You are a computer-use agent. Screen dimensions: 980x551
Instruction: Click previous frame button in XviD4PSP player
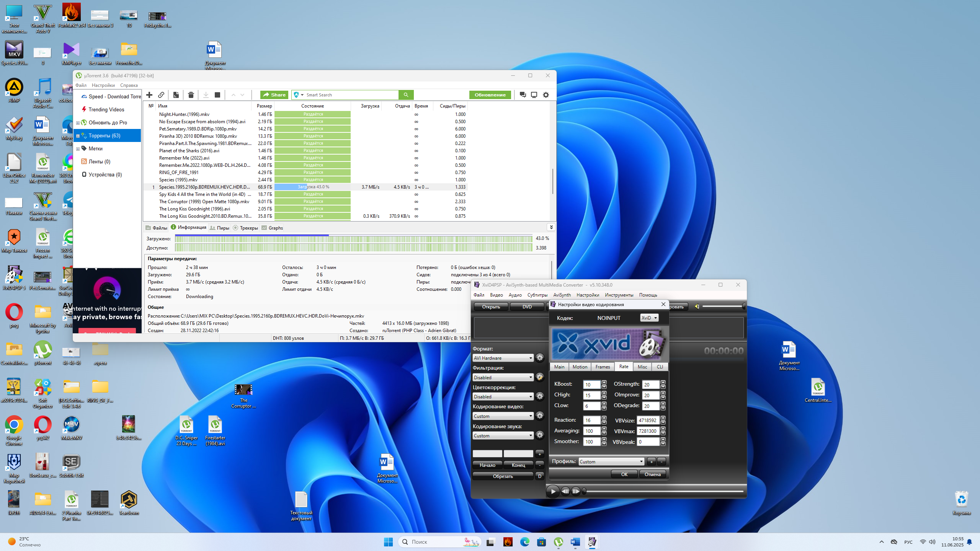pos(565,491)
